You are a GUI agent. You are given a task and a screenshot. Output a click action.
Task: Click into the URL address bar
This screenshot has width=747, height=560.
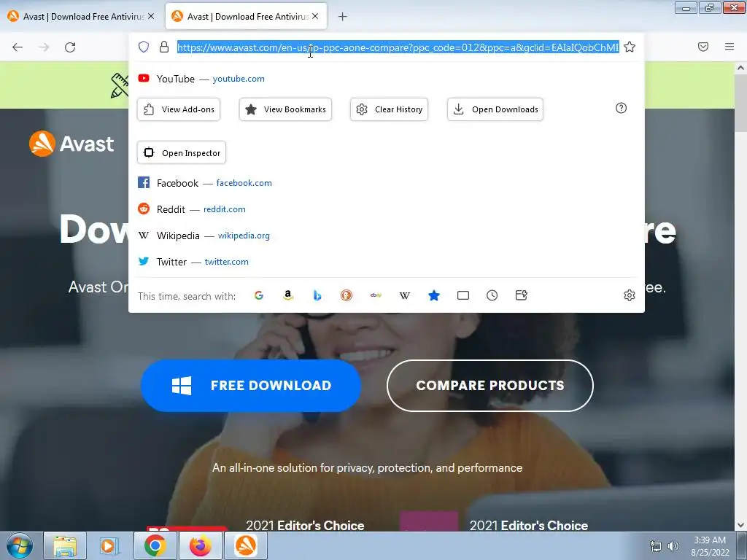[x=398, y=47]
